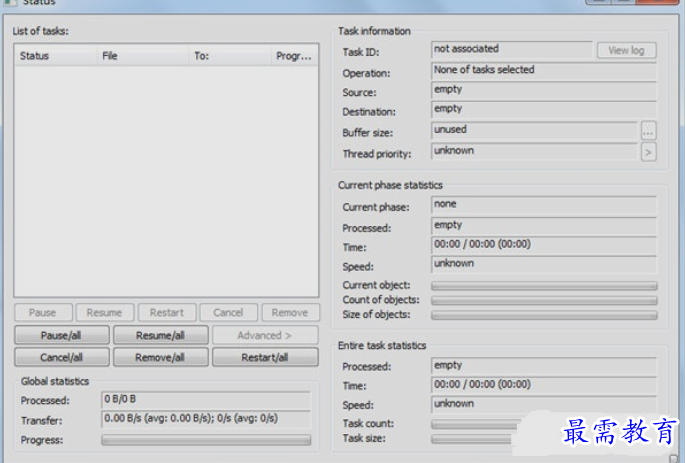Click the Task size progress bar
Screen dimensions: 685x463
point(472,439)
